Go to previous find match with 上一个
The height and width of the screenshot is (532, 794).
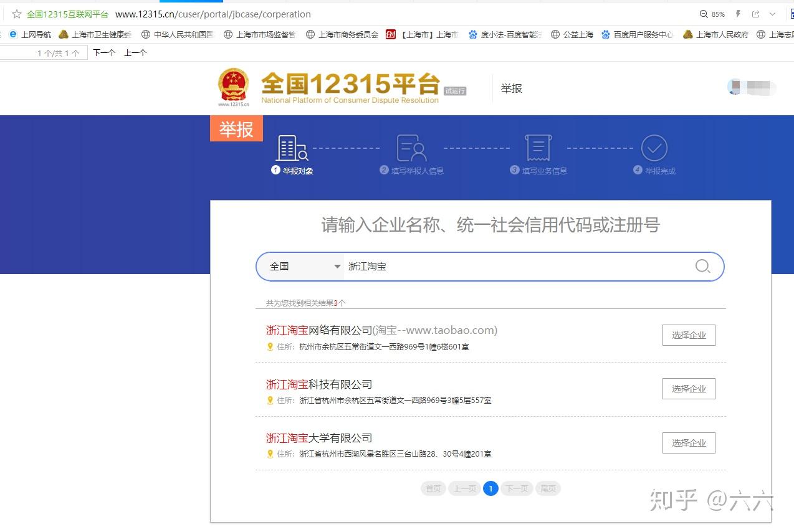[135, 53]
